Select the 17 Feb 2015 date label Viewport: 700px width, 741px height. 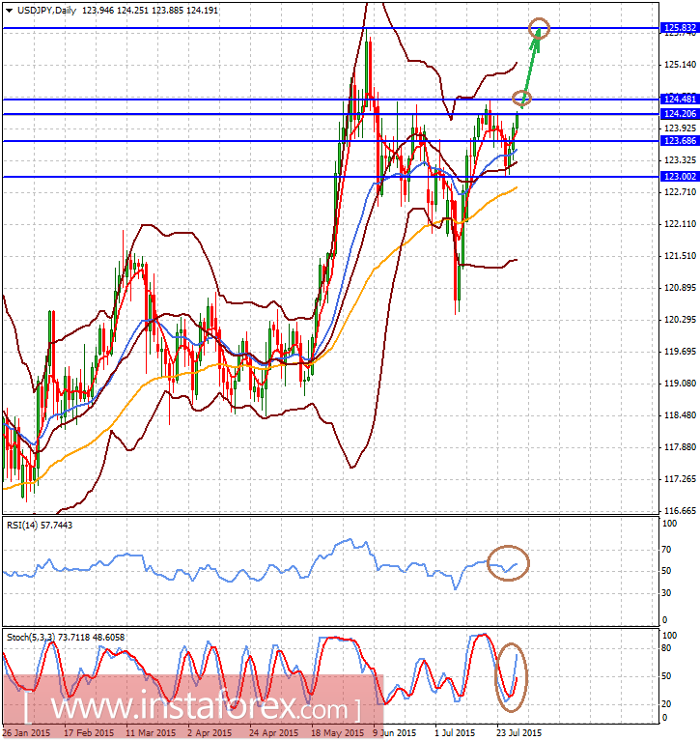click(89, 732)
